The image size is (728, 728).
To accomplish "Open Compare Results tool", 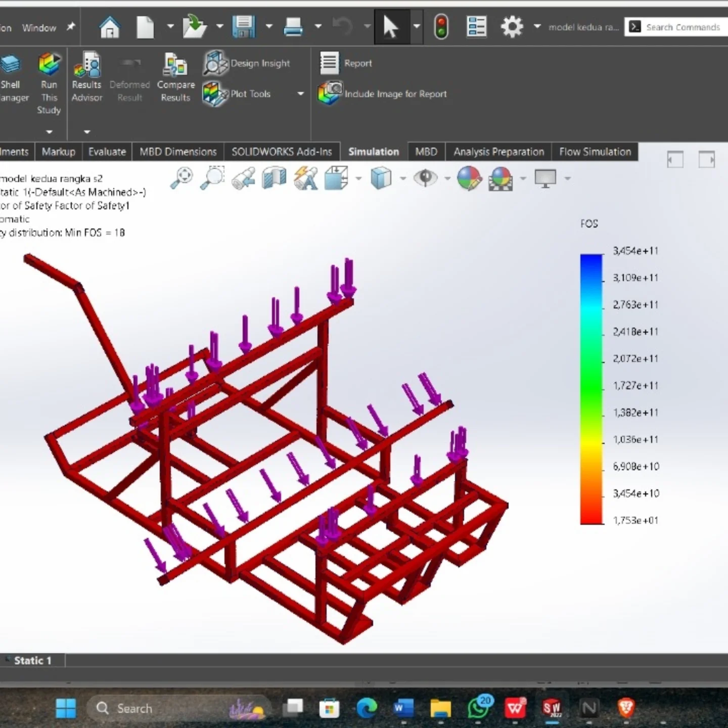I will point(175,77).
